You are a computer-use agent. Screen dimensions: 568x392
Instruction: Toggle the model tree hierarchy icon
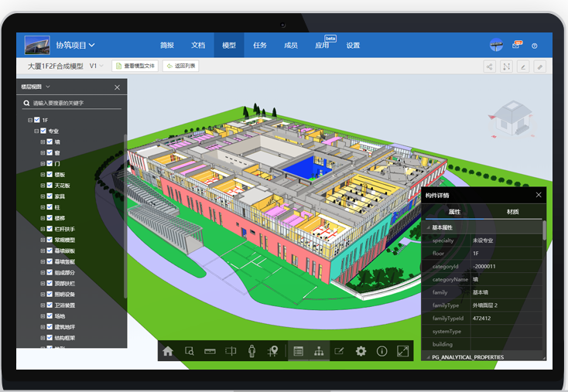coord(318,351)
